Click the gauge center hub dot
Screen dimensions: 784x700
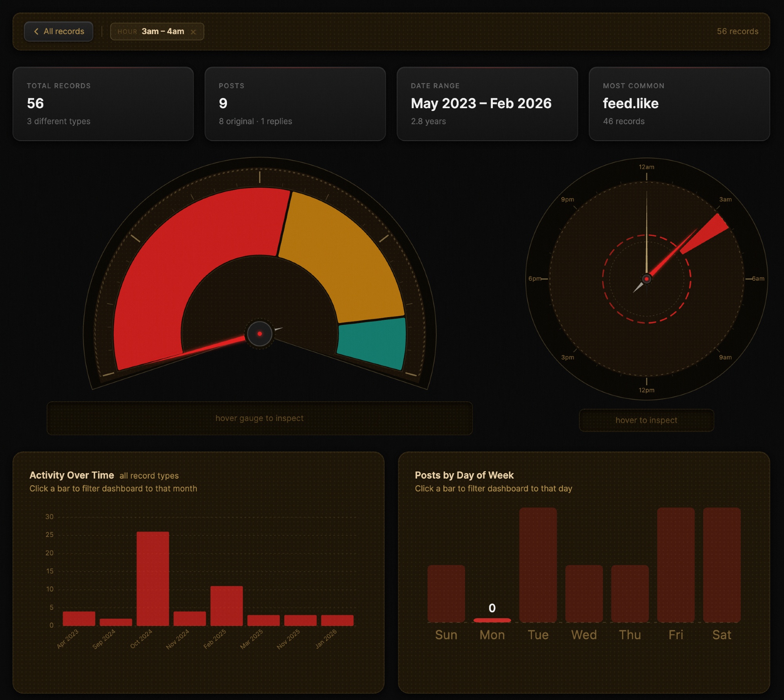[x=260, y=334]
